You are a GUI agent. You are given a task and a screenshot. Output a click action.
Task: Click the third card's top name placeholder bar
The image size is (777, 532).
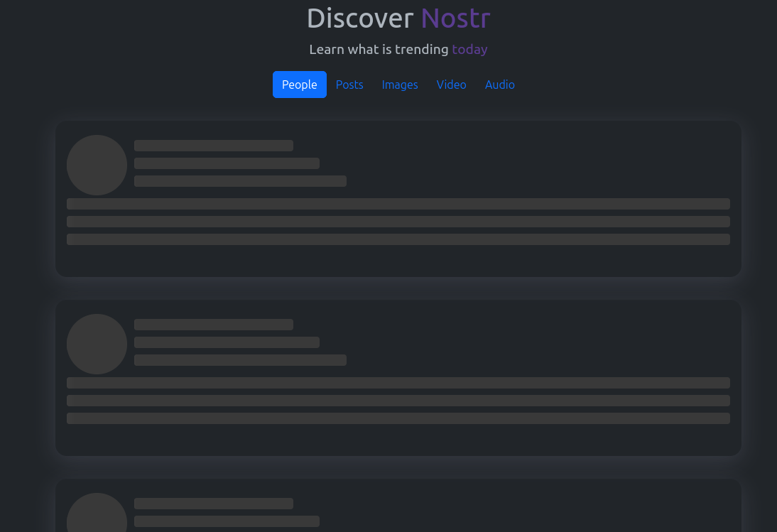213,504
